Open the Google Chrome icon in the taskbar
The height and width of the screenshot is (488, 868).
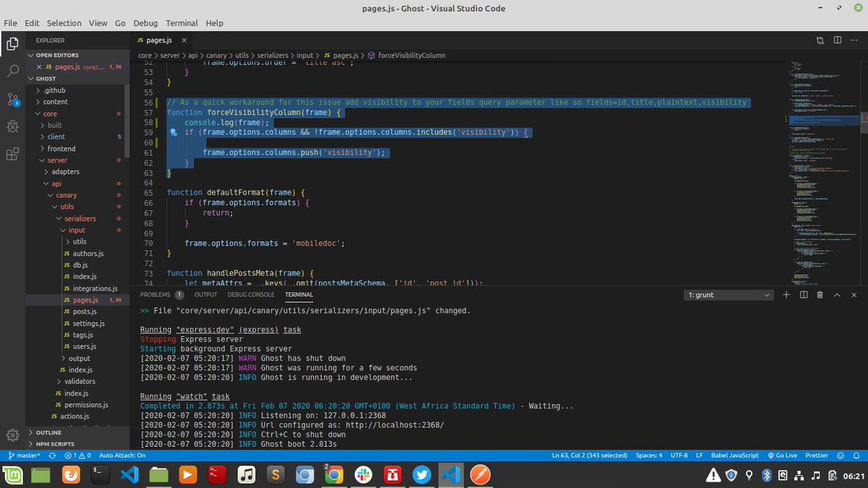(333, 475)
